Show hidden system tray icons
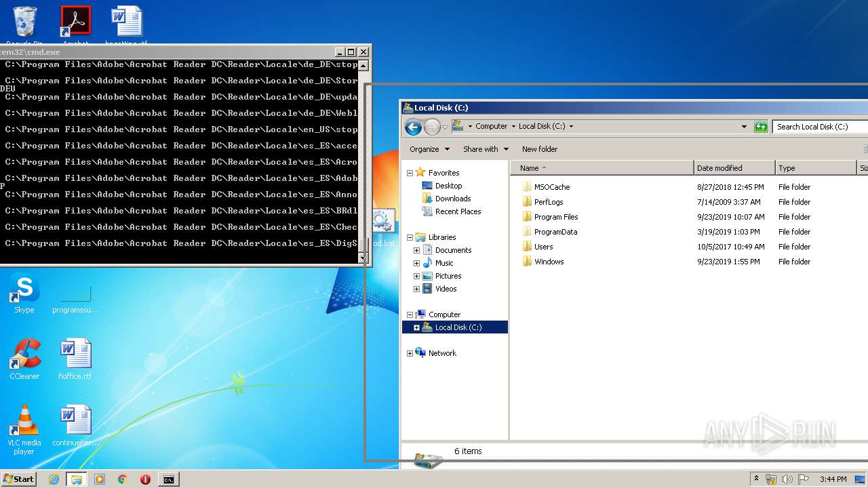The width and height of the screenshot is (868, 488). click(x=757, y=479)
